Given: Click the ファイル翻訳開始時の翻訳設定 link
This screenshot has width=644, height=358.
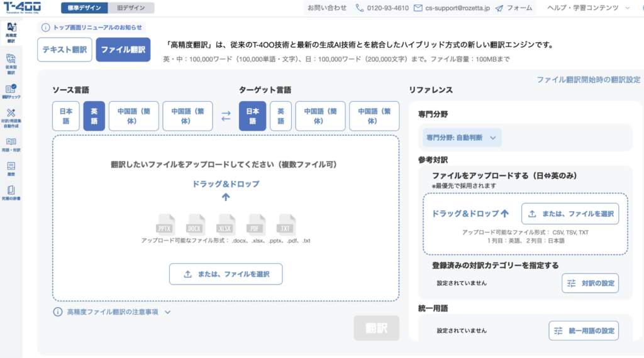Looking at the screenshot, I should pyautogui.click(x=588, y=80).
